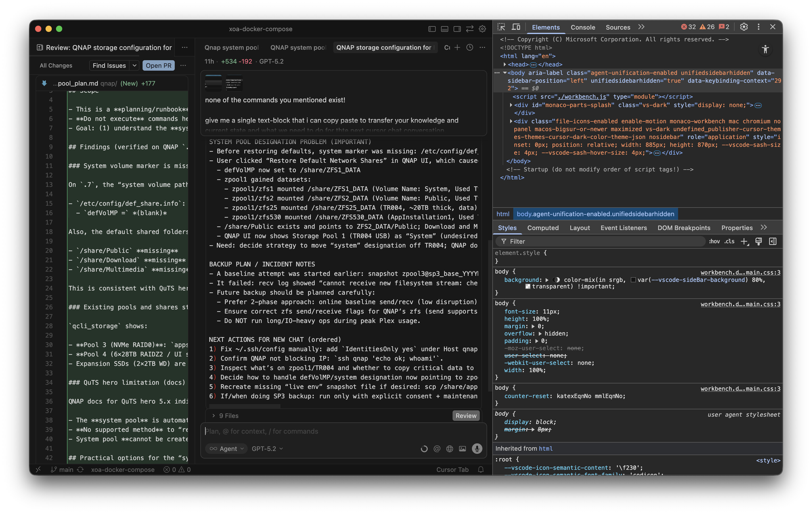The width and height of the screenshot is (812, 514).
Task: Toggle the .cls class editor button
Action: tap(729, 242)
